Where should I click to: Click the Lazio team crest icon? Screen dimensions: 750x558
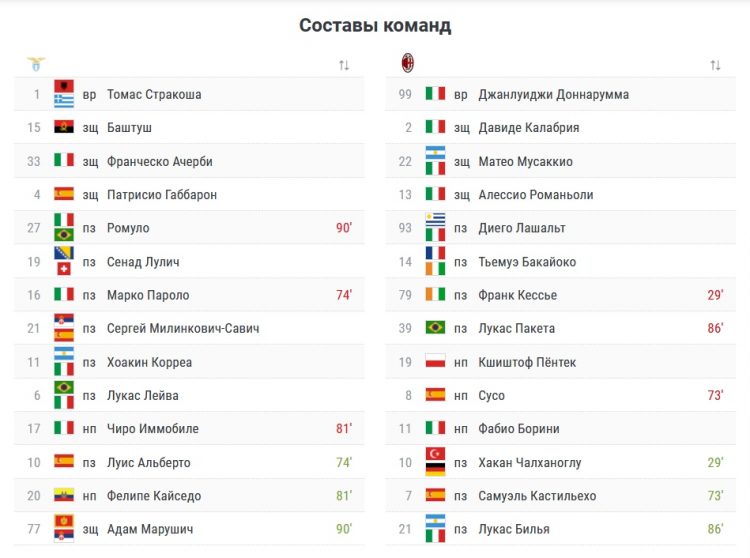tap(35, 64)
